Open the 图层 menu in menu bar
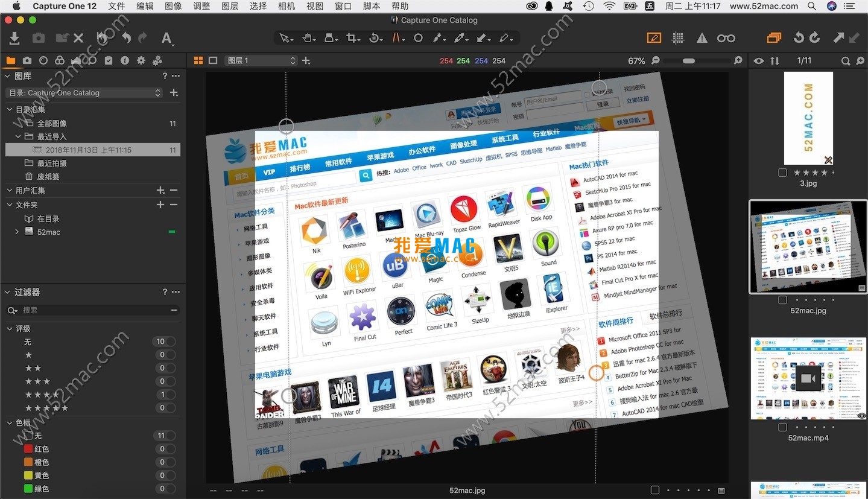This screenshot has width=868, height=499. click(230, 6)
